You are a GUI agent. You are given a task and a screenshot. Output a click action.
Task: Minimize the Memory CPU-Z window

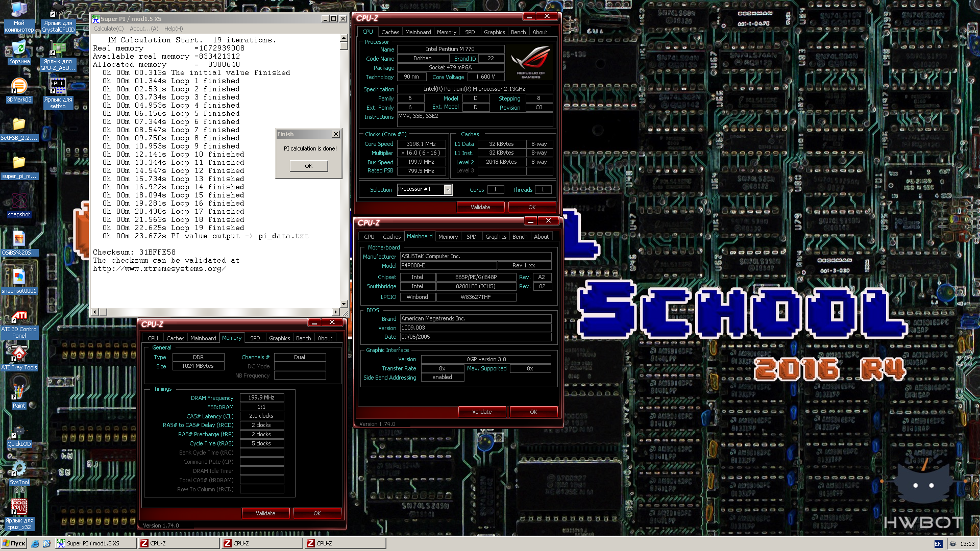(314, 322)
